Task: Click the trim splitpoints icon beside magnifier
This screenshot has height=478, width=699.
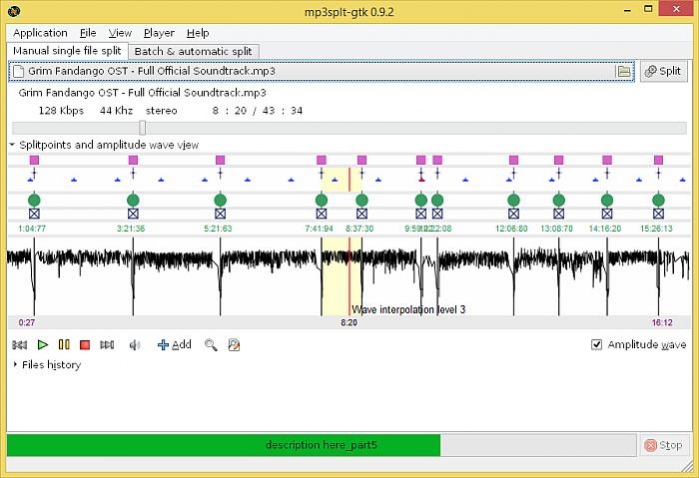Action: click(x=234, y=345)
